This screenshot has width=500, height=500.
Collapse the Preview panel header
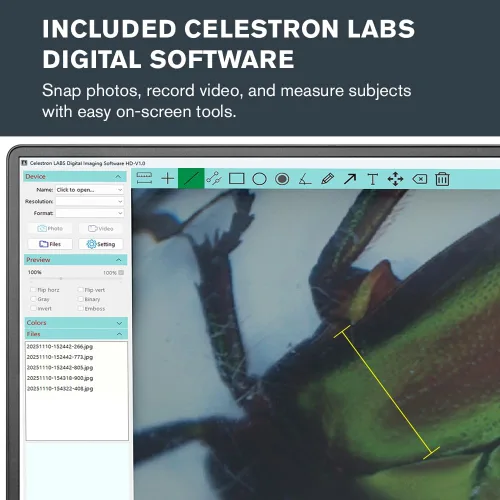[x=75, y=260]
